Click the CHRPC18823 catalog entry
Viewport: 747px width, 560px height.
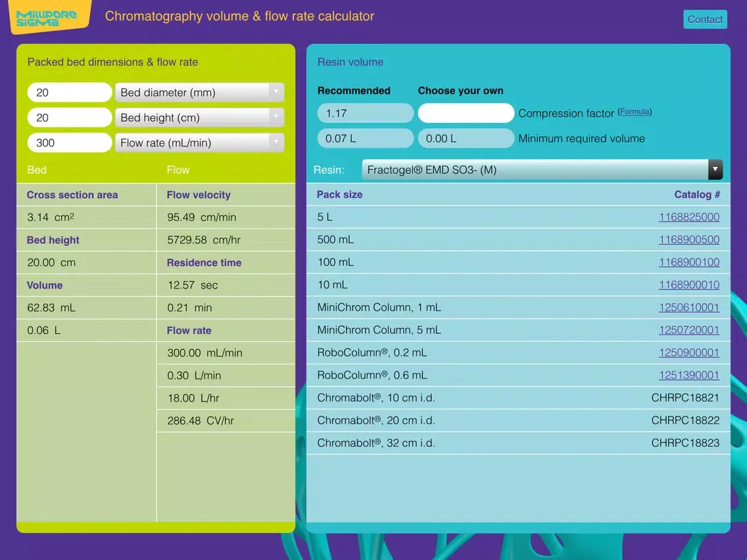pos(685,443)
